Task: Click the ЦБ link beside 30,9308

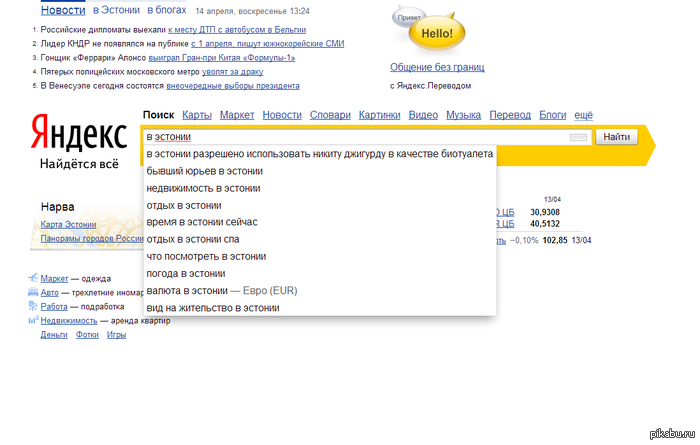Action: 505,212
